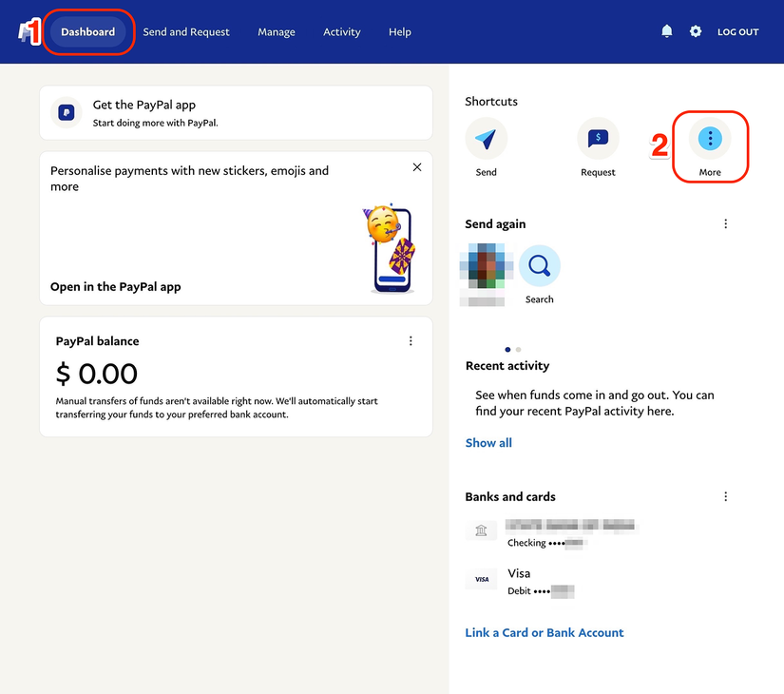Click the PayPal app icon in banner

point(66,112)
